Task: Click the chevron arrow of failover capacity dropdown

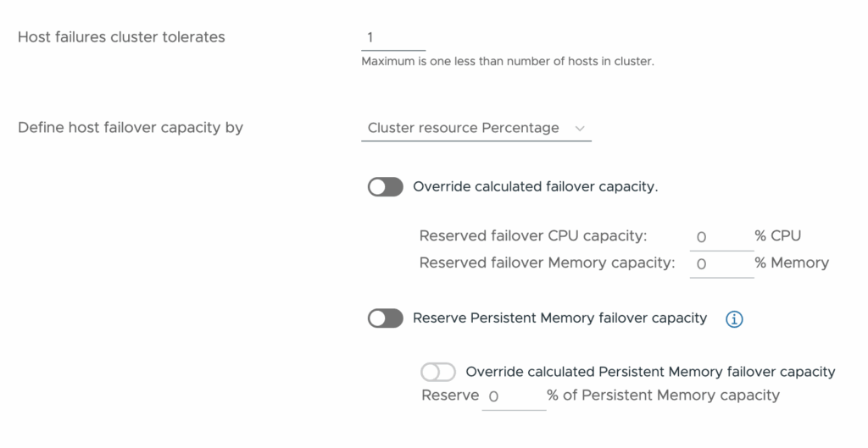Action: (580, 128)
